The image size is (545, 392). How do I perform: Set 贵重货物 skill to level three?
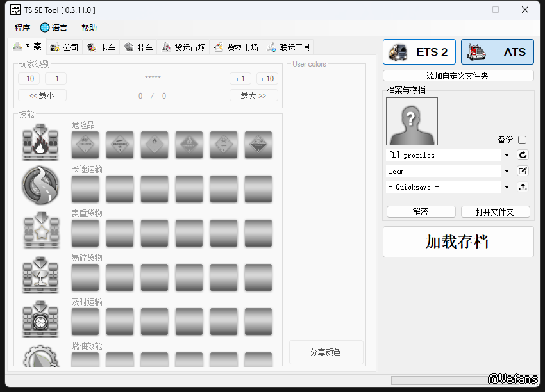coord(155,233)
